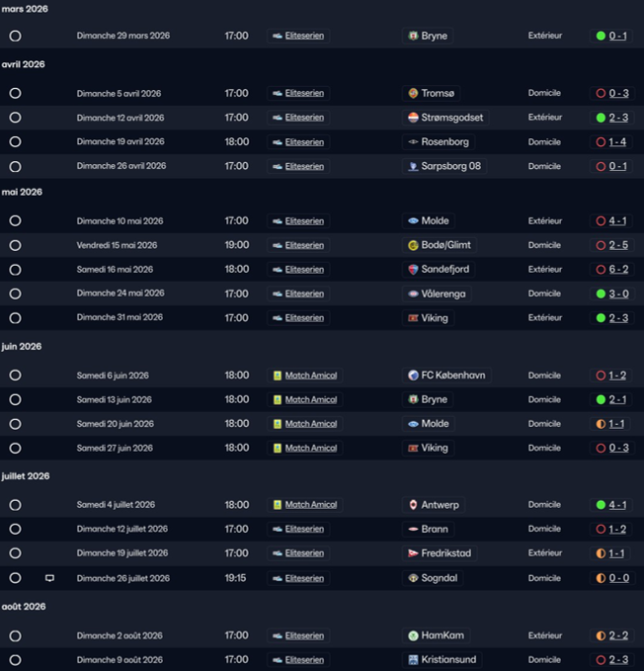Screen dimensions: 644x671
Task: Open the Match Amical link for the Antwerp fixture
Action: (x=310, y=505)
